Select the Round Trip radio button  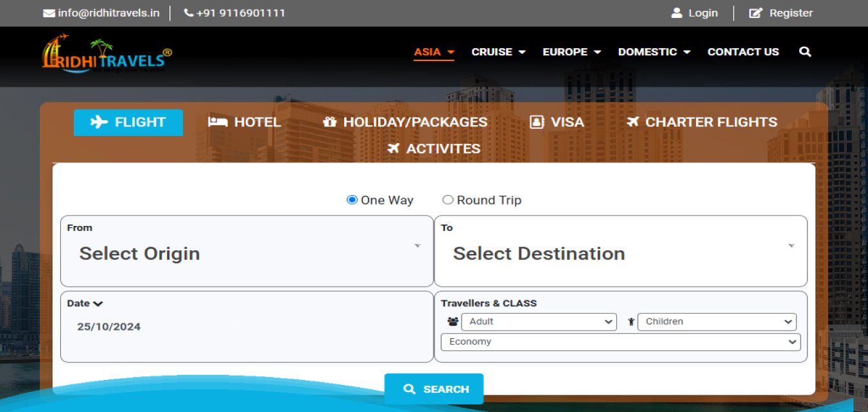point(448,200)
